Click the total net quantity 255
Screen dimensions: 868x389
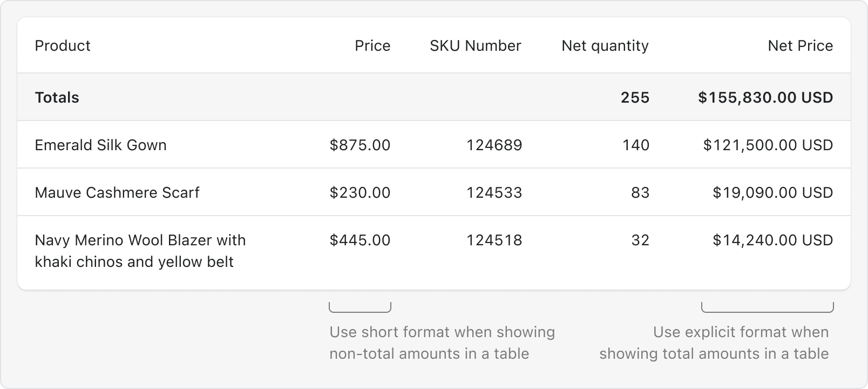(x=635, y=97)
